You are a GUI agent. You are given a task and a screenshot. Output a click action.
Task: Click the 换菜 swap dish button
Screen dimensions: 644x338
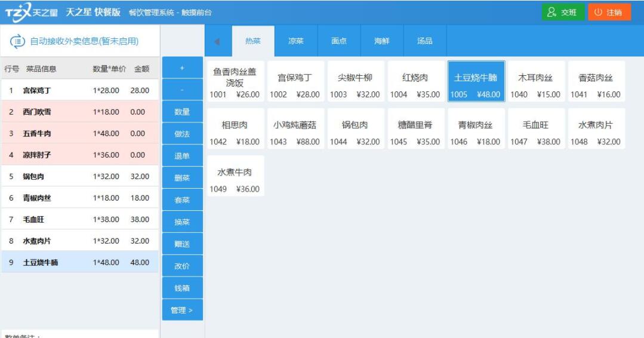[183, 222]
